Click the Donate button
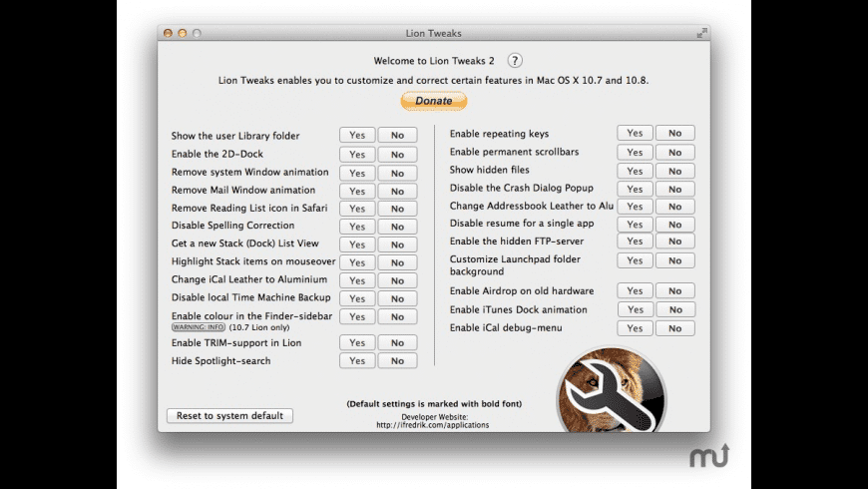Image resolution: width=868 pixels, height=489 pixels. tap(433, 101)
